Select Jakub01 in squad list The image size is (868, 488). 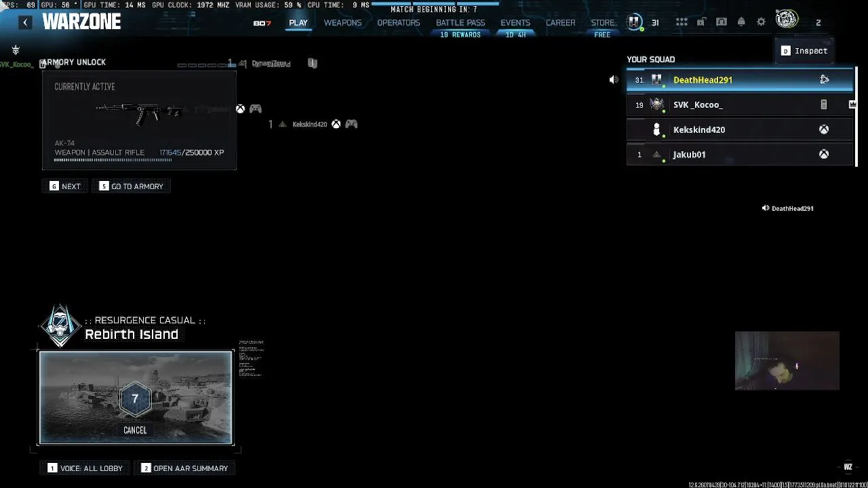[740, 155]
